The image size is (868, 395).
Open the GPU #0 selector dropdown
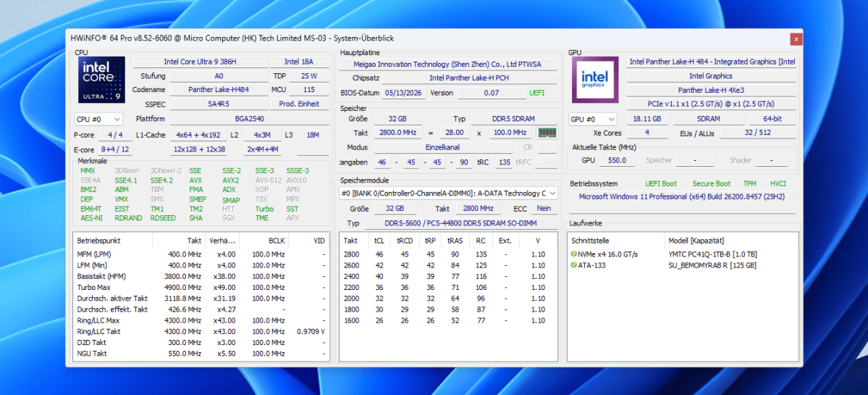592,119
